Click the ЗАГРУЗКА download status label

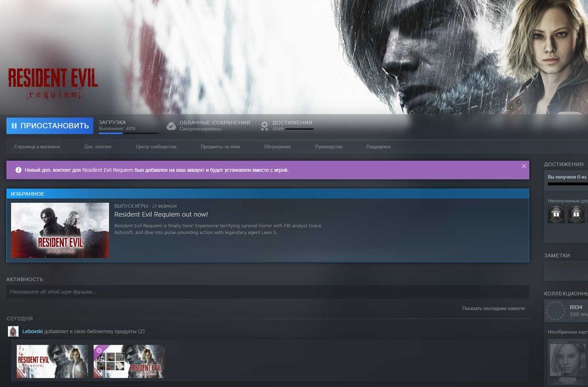[112, 122]
